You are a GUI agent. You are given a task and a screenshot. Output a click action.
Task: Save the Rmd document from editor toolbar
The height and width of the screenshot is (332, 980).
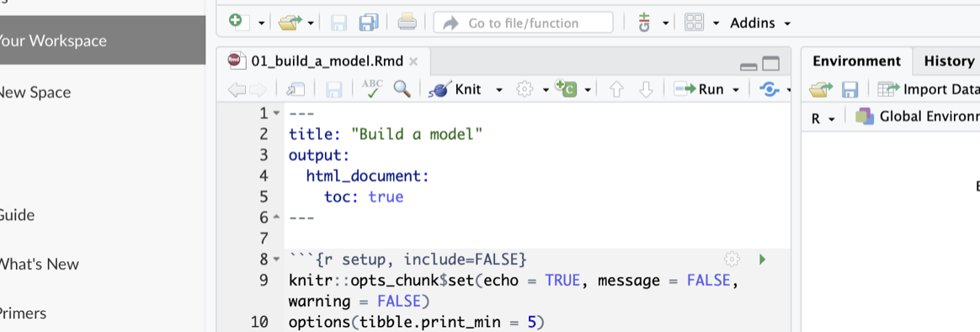tap(334, 90)
